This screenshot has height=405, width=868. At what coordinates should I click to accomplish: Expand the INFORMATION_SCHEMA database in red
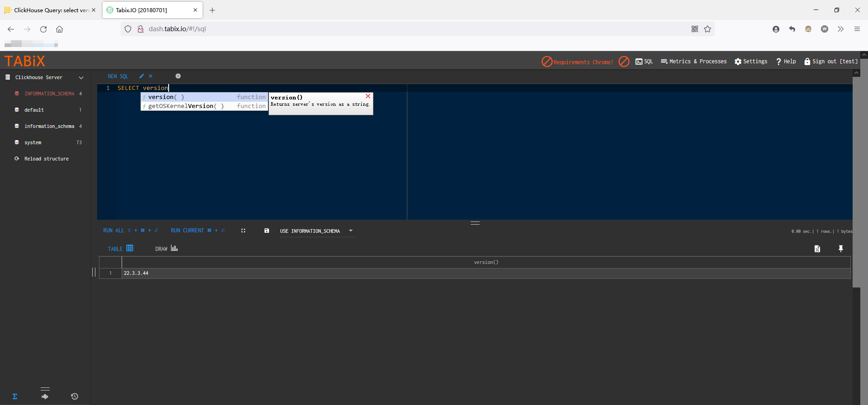49,94
